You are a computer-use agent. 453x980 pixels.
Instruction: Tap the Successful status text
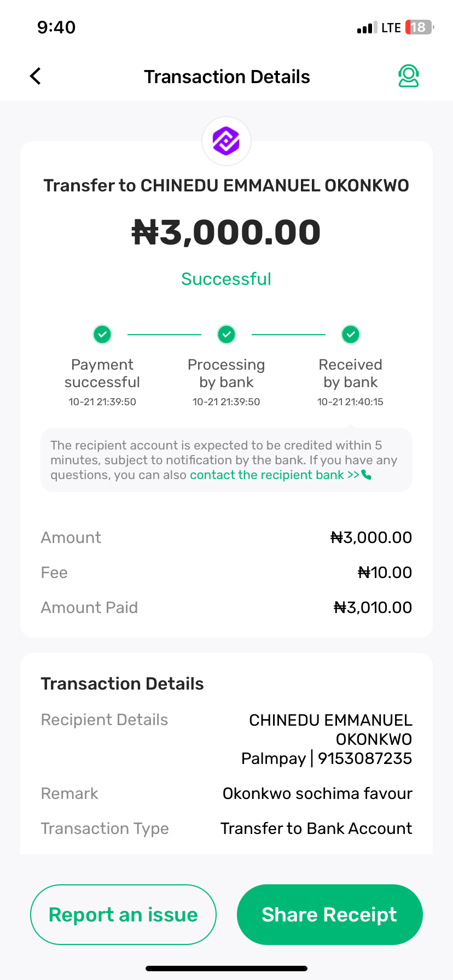(226, 279)
